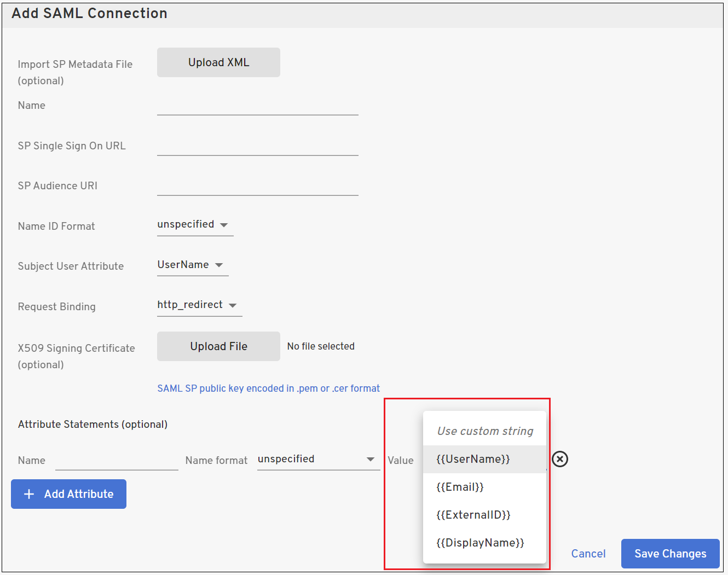Remove attribute row with circled X icon
728x575 pixels.
pos(559,459)
